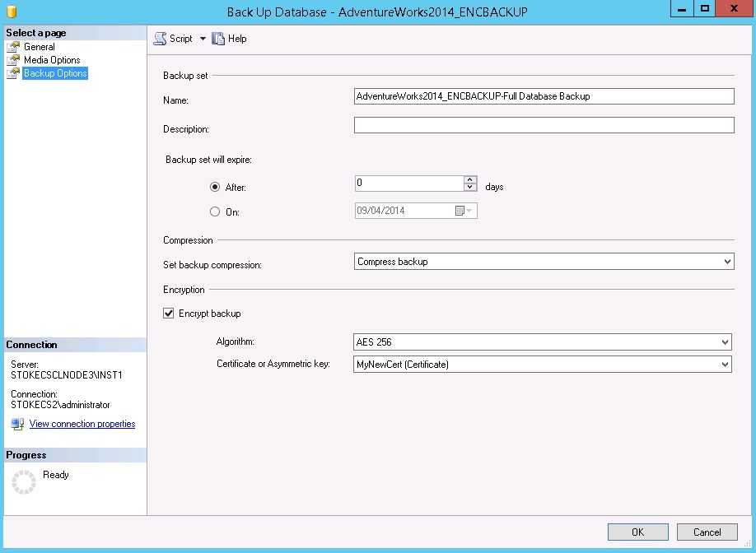Open the expiry date calendar picker
This screenshot has height=553, width=756.
[x=464, y=211]
